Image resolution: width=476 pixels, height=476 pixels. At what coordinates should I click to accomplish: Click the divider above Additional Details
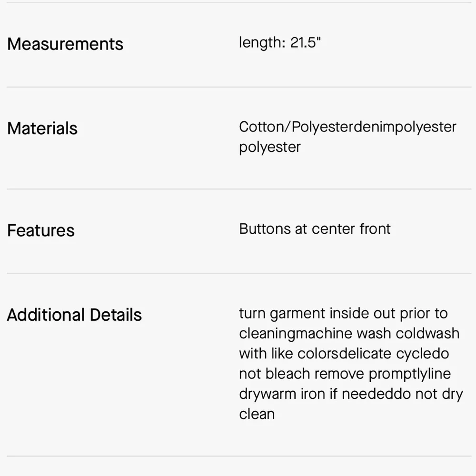coord(238,273)
